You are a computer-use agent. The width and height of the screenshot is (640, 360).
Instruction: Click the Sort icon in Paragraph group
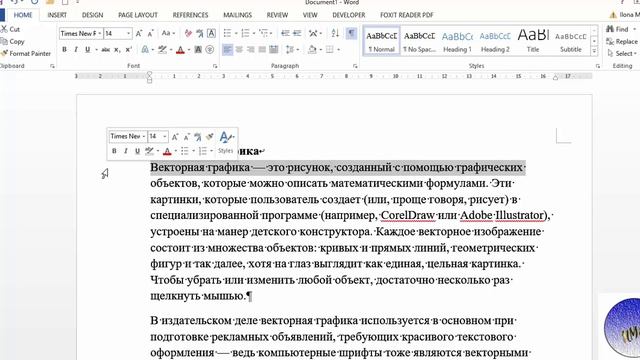pos(335,33)
